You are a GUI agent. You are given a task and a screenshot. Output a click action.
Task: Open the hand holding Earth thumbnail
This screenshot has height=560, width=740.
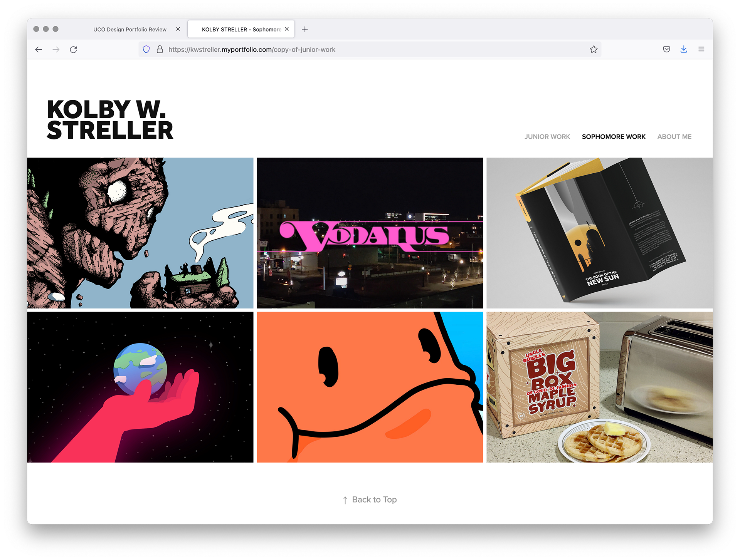[140, 387]
